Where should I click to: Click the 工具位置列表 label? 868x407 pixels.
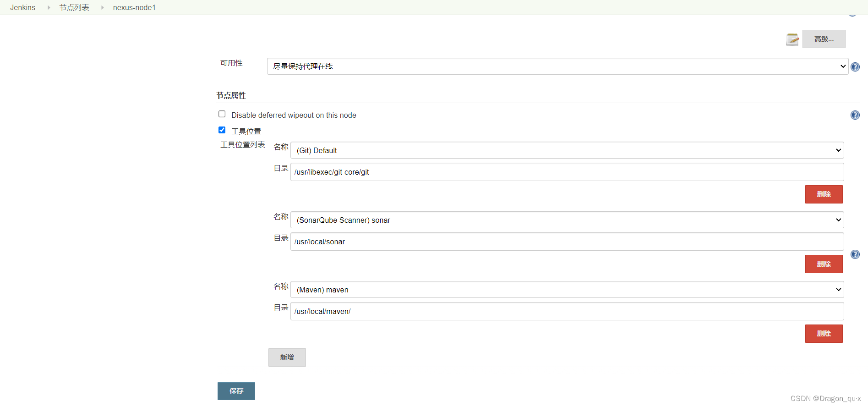pos(243,145)
